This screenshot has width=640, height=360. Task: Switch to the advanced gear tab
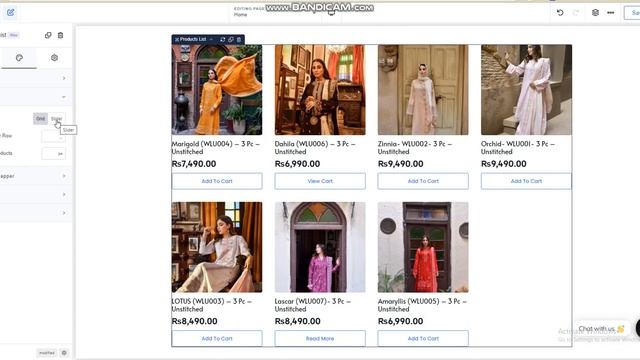click(54, 58)
